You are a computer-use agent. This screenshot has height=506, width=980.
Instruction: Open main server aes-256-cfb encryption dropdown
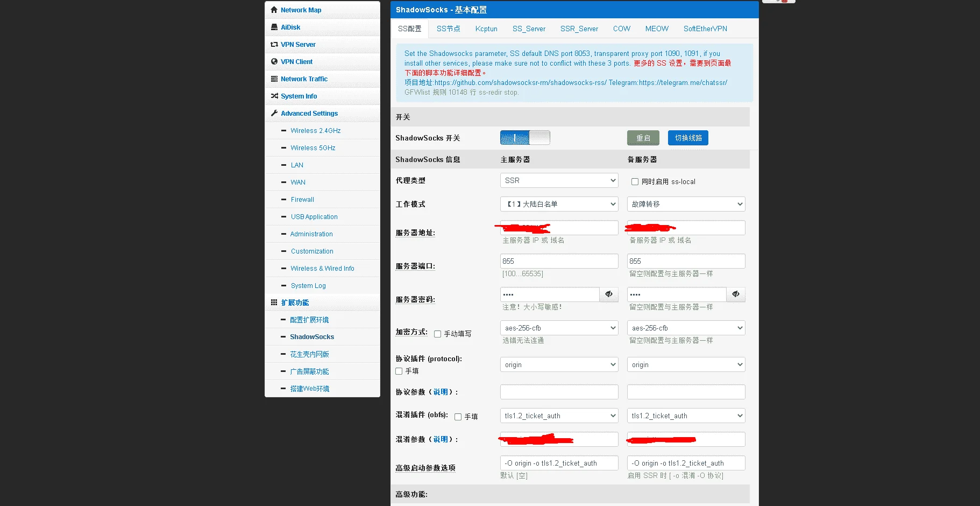click(559, 328)
